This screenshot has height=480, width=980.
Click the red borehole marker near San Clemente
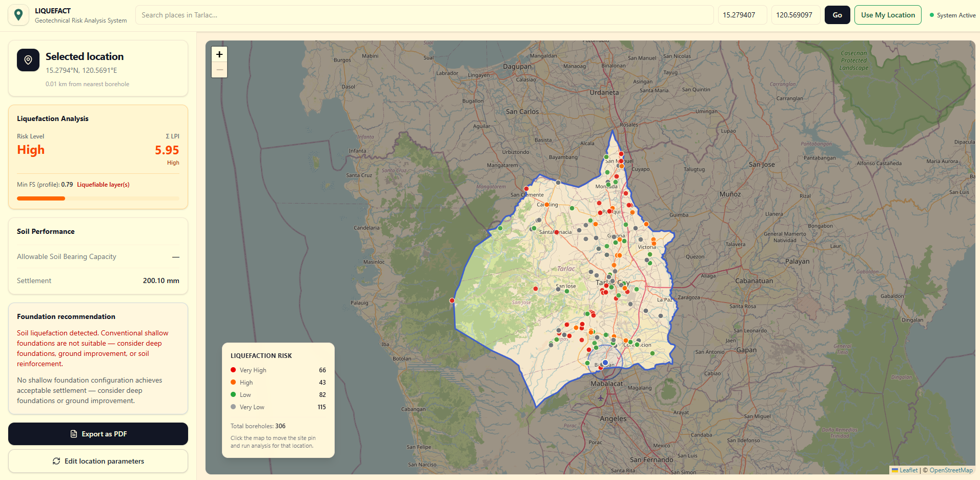tap(526, 189)
